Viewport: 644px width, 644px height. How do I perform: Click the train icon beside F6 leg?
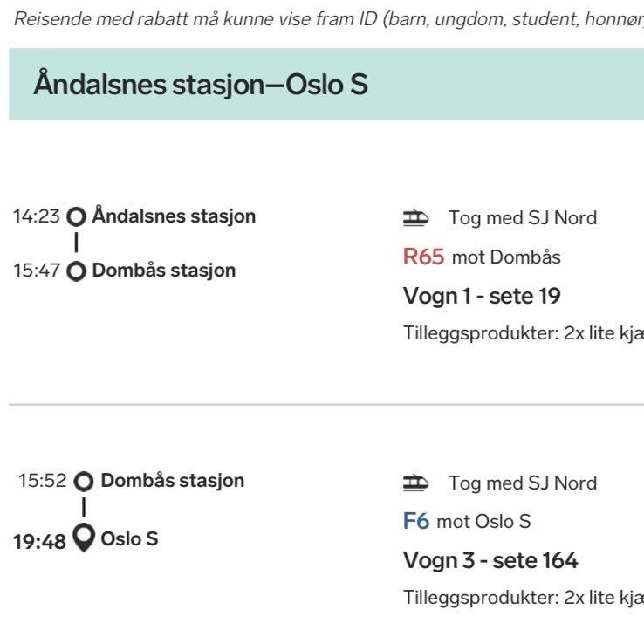click(x=416, y=483)
